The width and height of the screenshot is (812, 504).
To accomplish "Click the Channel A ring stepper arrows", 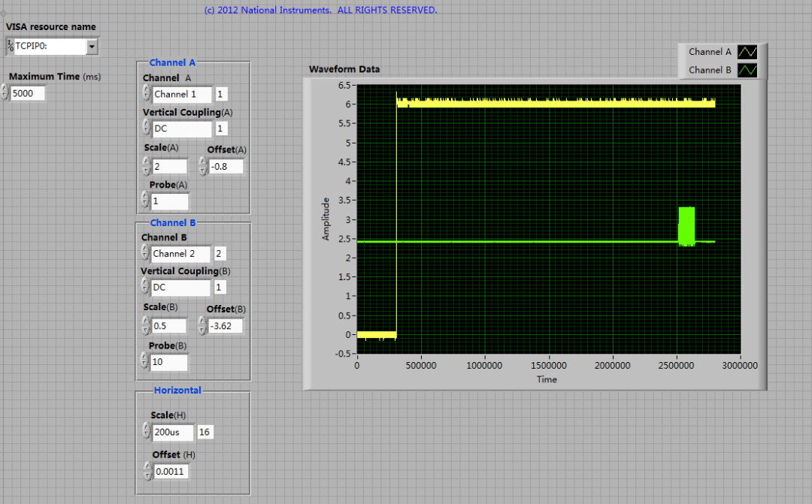I will [147, 94].
